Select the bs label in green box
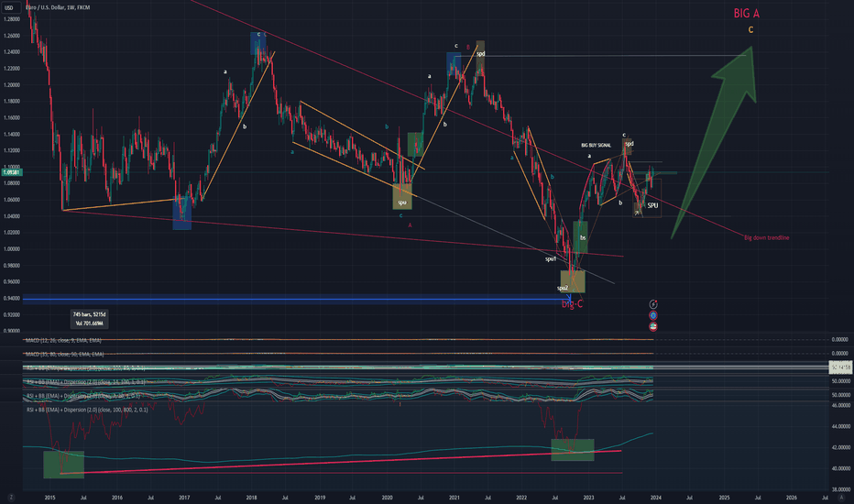The width and height of the screenshot is (854, 504). click(x=583, y=238)
